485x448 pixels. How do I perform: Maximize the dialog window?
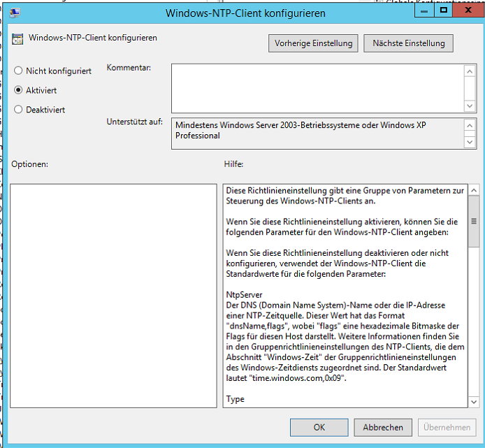click(444, 10)
